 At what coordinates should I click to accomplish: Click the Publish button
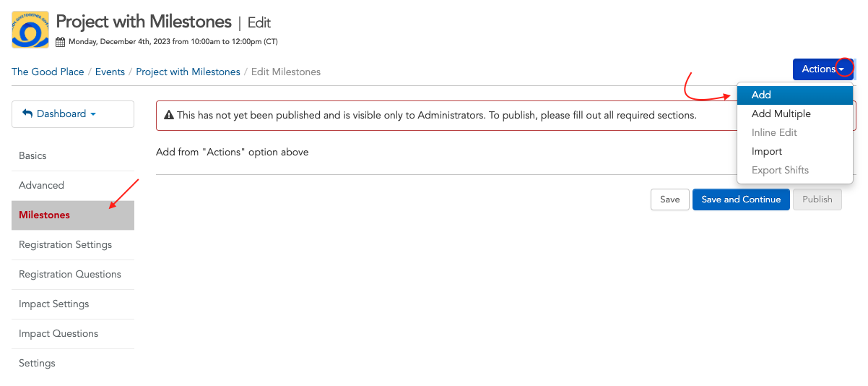(x=817, y=200)
